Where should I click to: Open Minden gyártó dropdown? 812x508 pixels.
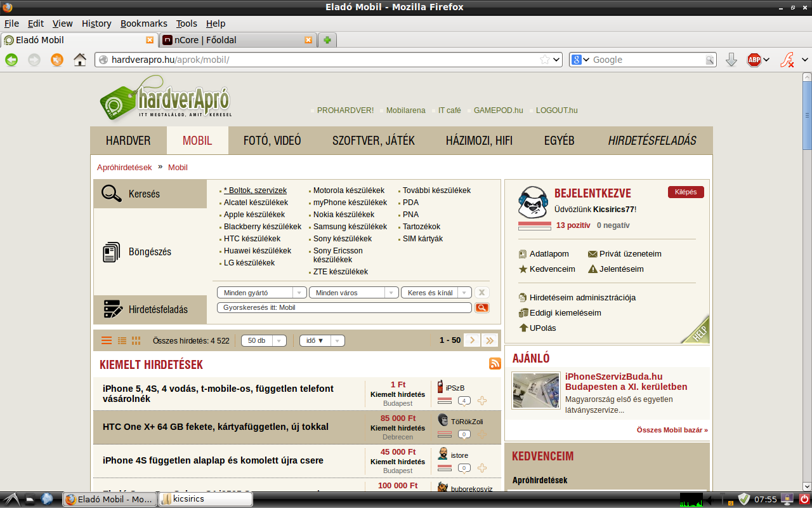(x=262, y=293)
